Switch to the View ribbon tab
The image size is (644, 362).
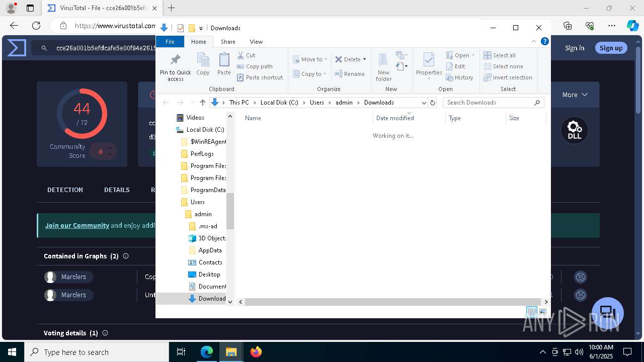(x=256, y=42)
